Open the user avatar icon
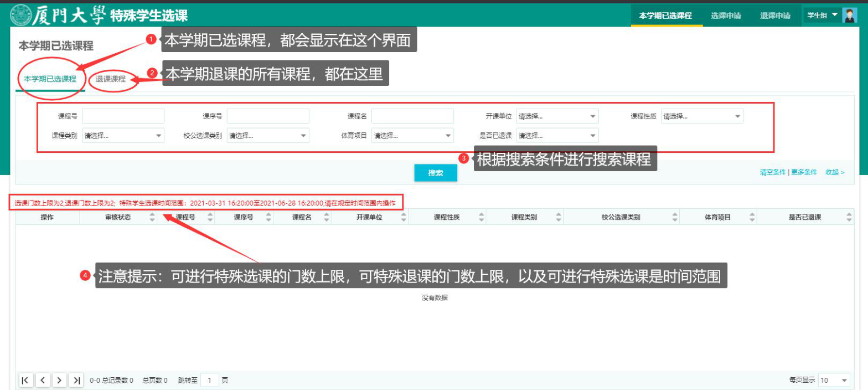The height and width of the screenshot is (390, 868). point(849,16)
